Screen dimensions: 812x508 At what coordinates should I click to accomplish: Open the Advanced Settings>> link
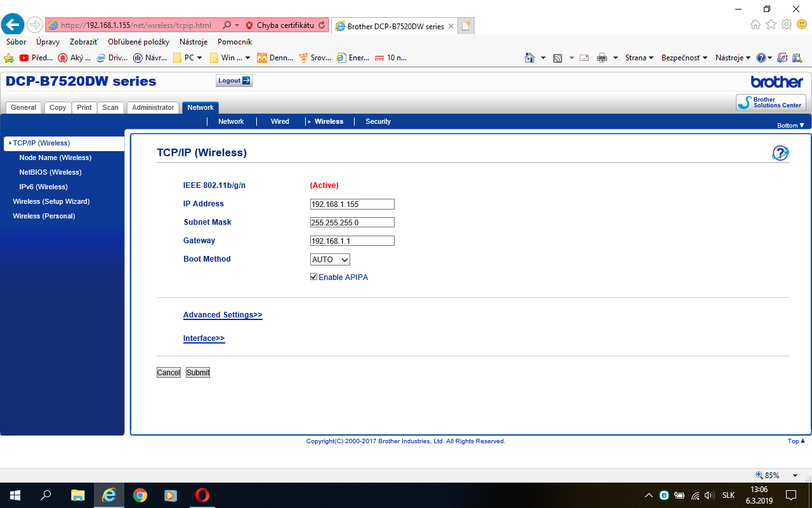(223, 315)
